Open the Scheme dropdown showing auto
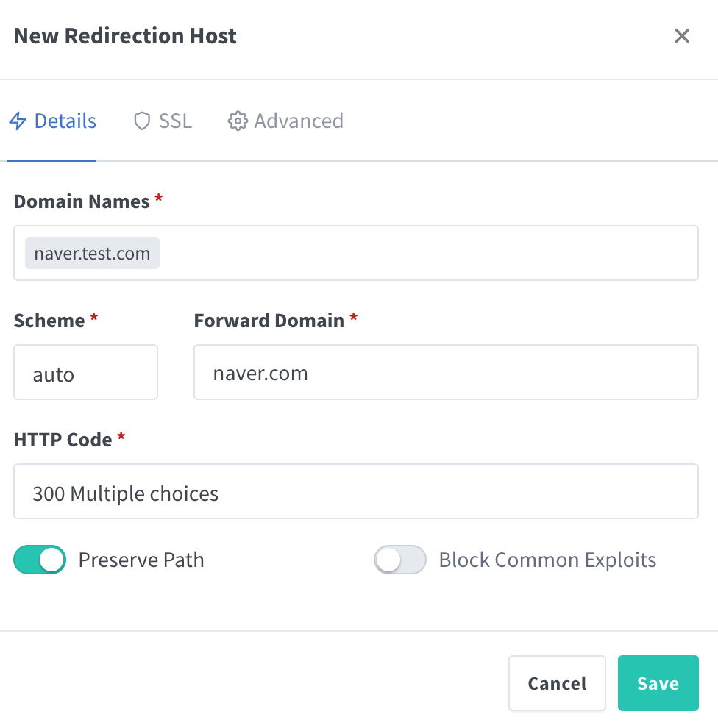The width and height of the screenshot is (718, 728). click(x=85, y=373)
